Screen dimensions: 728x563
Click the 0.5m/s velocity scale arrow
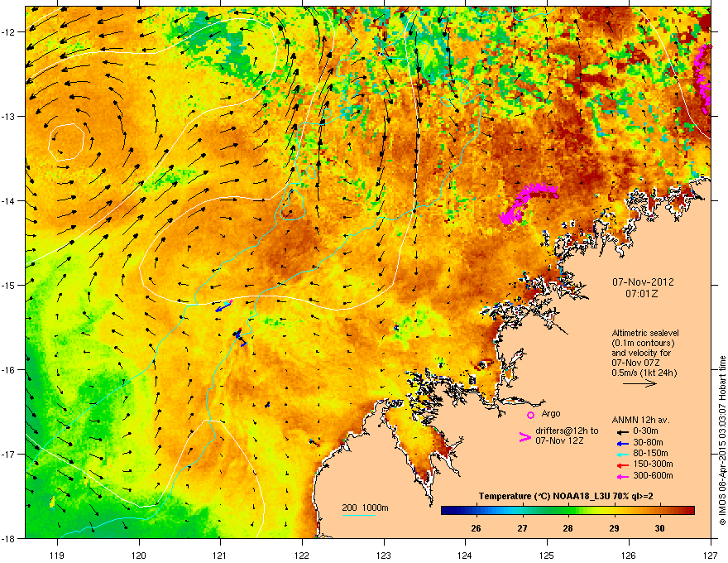(x=639, y=383)
